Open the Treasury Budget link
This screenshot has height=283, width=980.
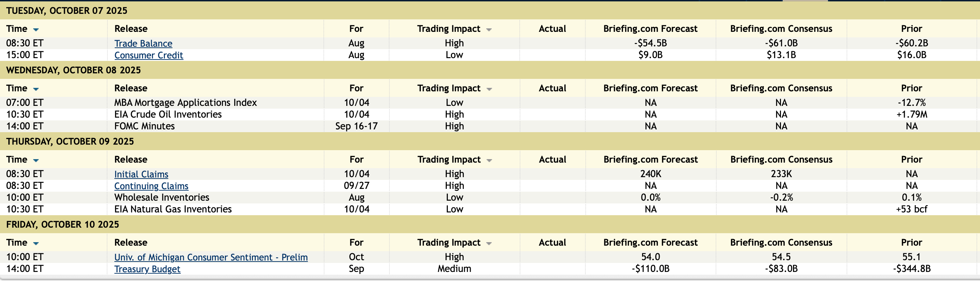pos(147,269)
